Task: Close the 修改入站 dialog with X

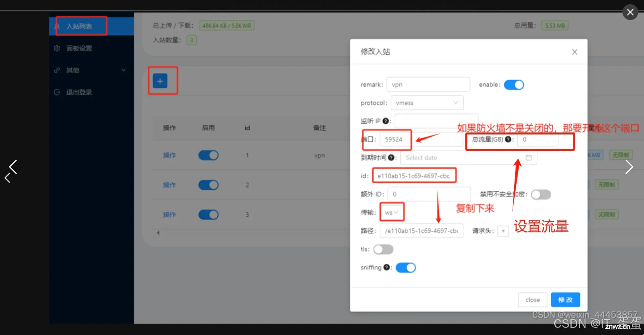Action: point(574,52)
